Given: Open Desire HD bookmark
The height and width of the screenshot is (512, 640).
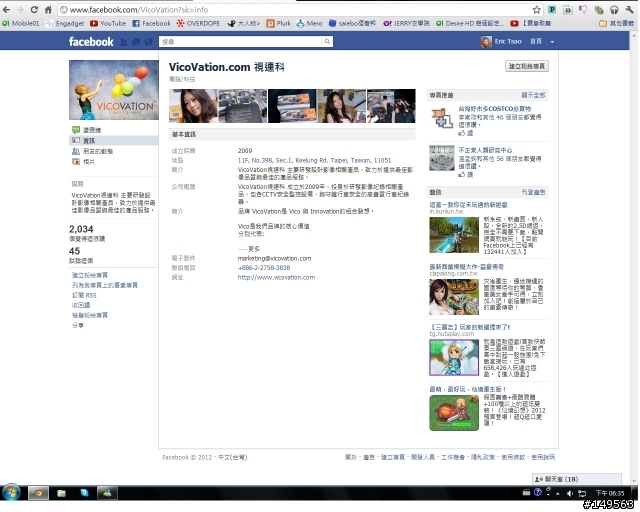Looking at the screenshot, I should point(470,24).
